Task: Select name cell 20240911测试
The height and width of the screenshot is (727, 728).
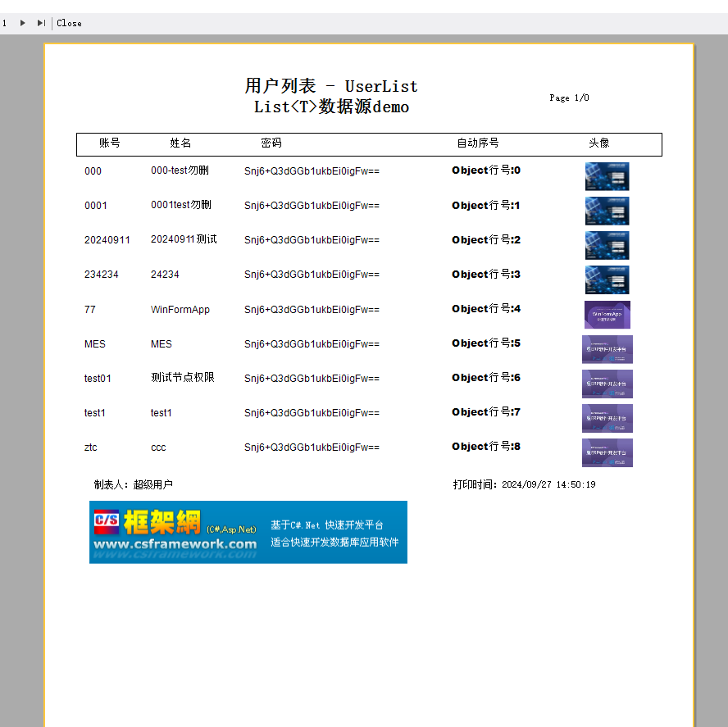Action: (x=184, y=239)
